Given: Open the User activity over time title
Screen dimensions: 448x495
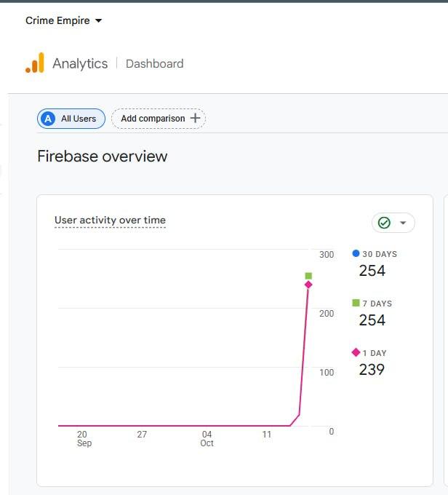Looking at the screenshot, I should point(110,220).
